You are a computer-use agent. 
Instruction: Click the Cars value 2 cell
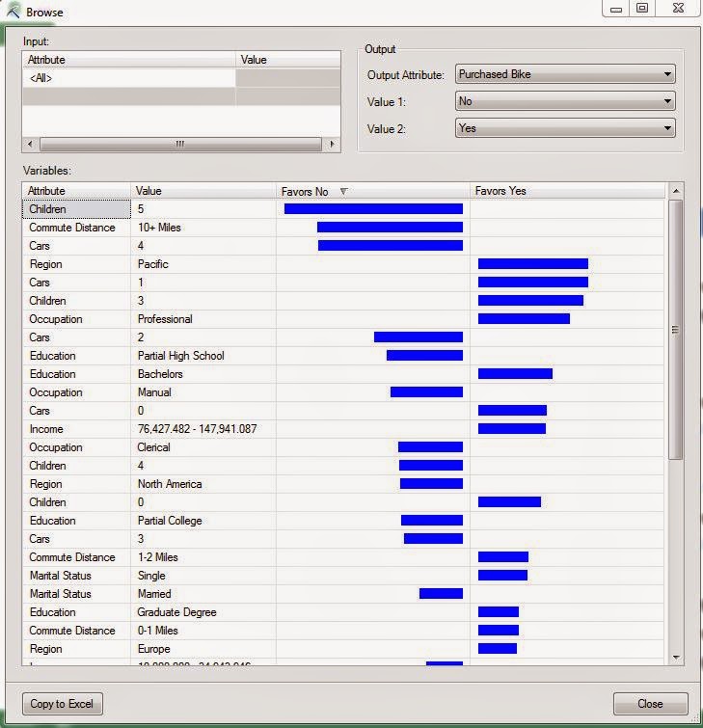[203, 337]
